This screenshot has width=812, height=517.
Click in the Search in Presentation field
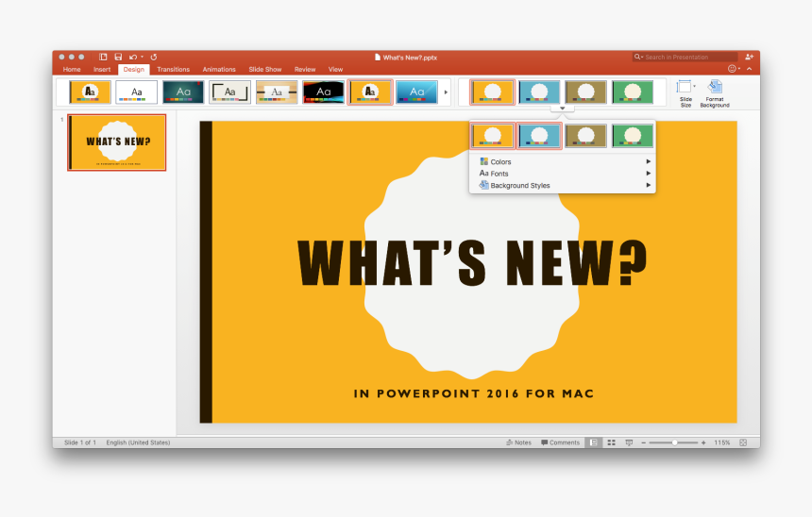click(685, 57)
